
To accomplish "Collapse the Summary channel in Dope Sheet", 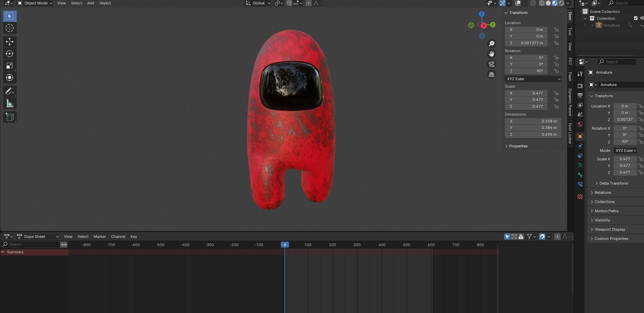I will (3, 252).
